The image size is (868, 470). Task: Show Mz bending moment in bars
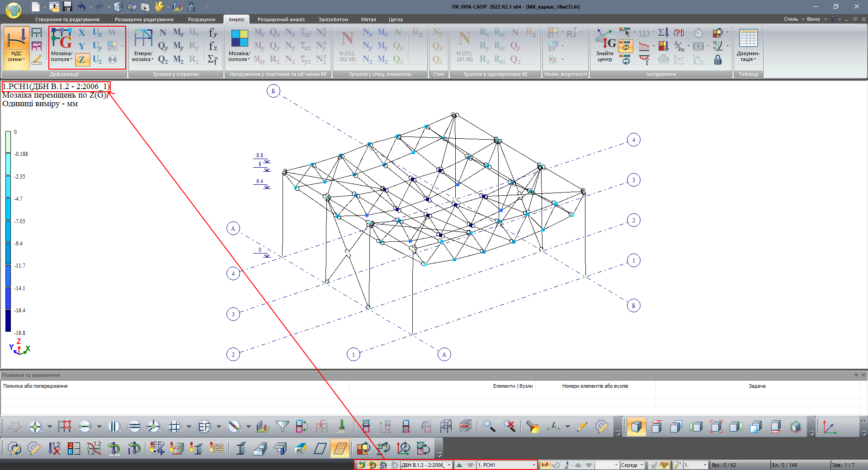[178, 59]
